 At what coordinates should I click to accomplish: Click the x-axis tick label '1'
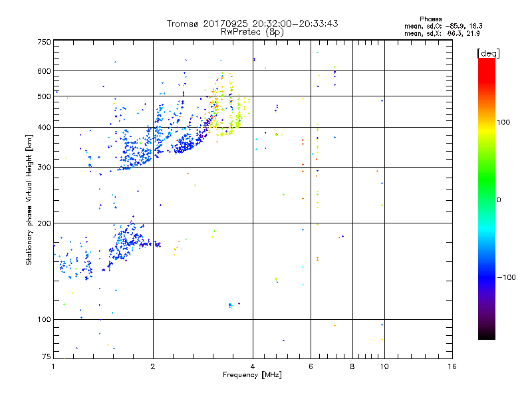(x=53, y=366)
